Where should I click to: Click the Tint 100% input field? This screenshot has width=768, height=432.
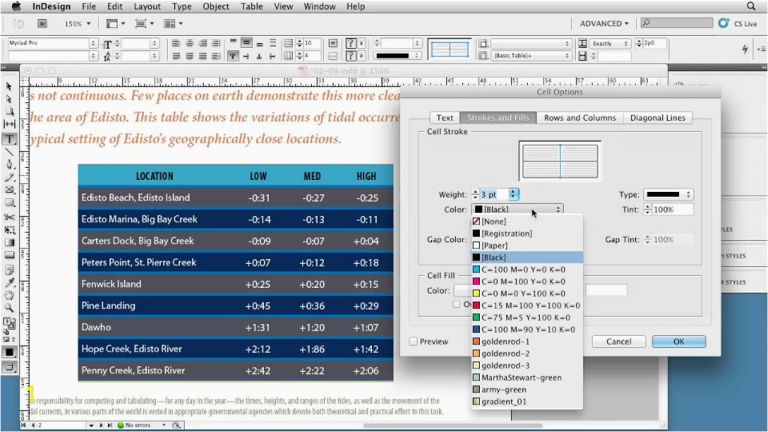coord(673,210)
